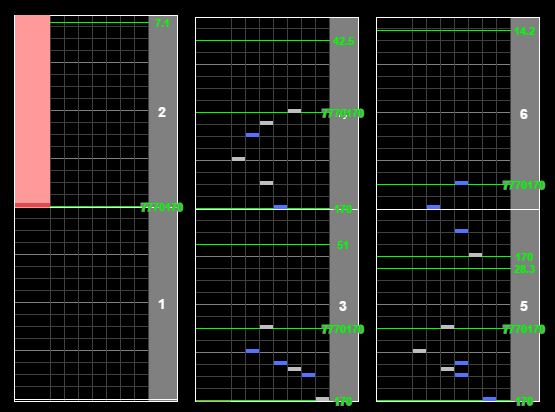
Task: Select measure number 3 label
Action: (x=343, y=306)
